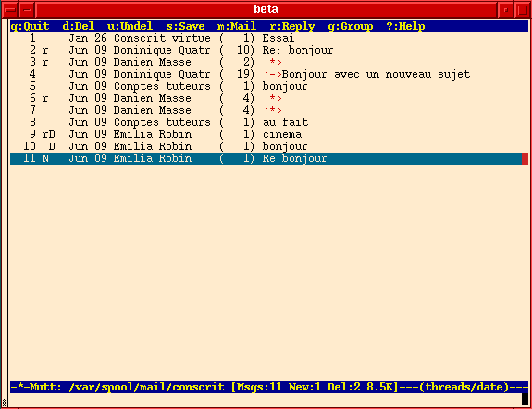The image size is (532, 409).
Task: Select the 'Re: bonjour' thread root message
Action: pyautogui.click(x=268, y=50)
